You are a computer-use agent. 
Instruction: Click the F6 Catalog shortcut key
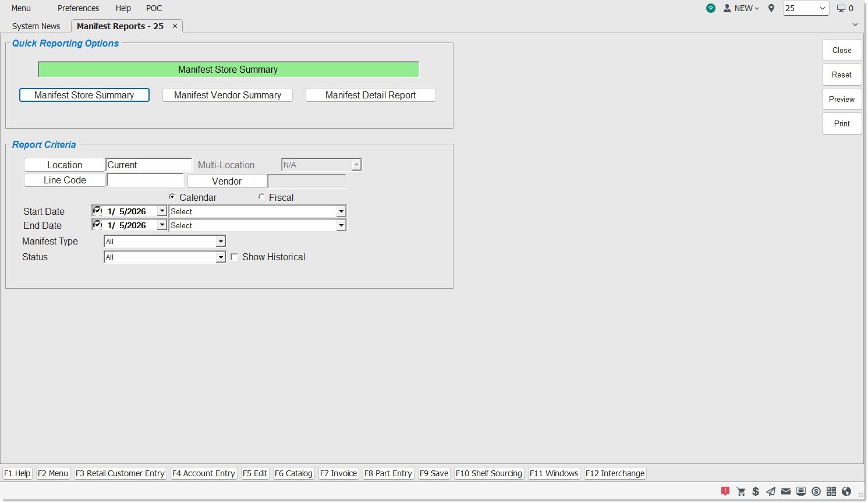(293, 473)
